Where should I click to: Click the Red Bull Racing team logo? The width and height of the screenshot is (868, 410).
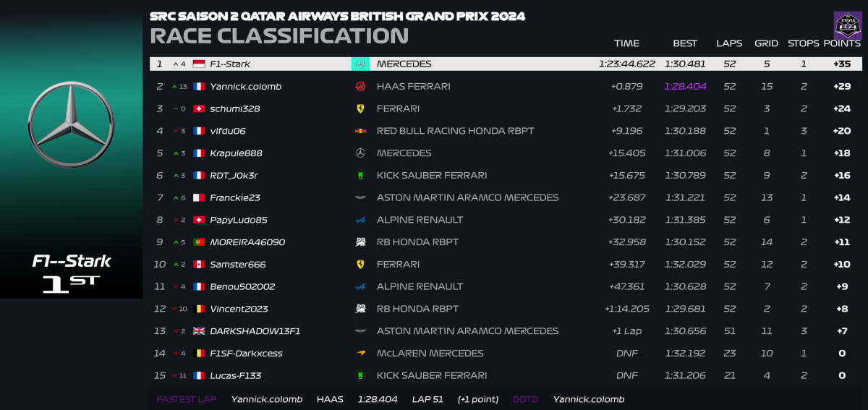point(360,131)
